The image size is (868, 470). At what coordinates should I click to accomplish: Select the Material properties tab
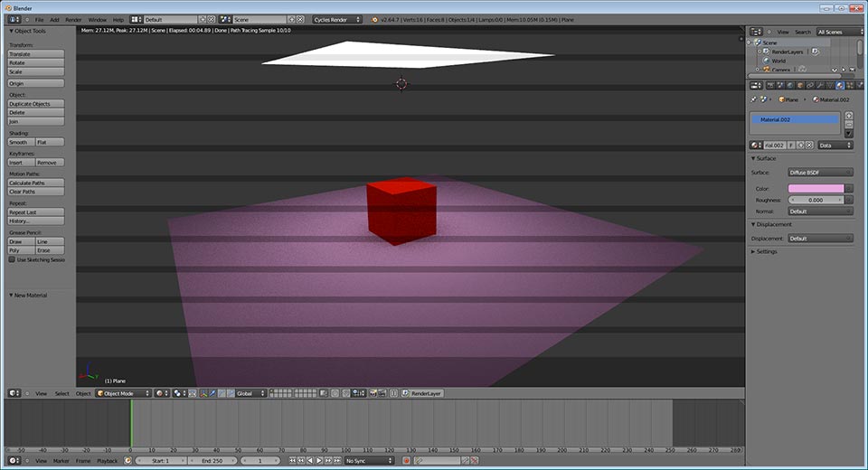pyautogui.click(x=840, y=85)
